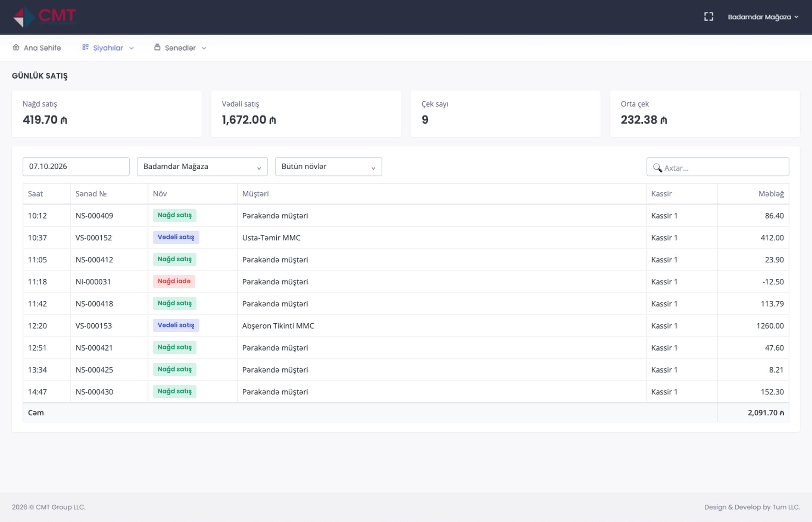
Task: Go to Ana Səhifə
Action: (x=37, y=48)
